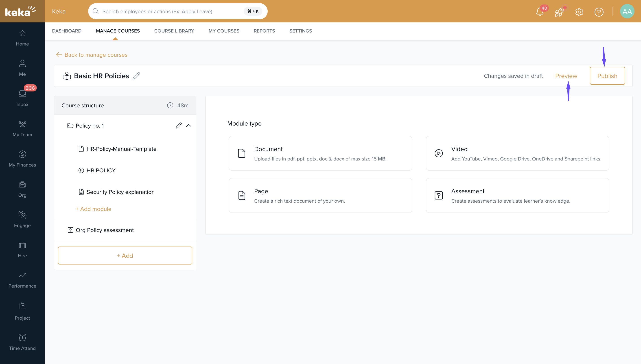Select Org Policy assessment item
The width and height of the screenshot is (641, 364).
click(x=105, y=230)
